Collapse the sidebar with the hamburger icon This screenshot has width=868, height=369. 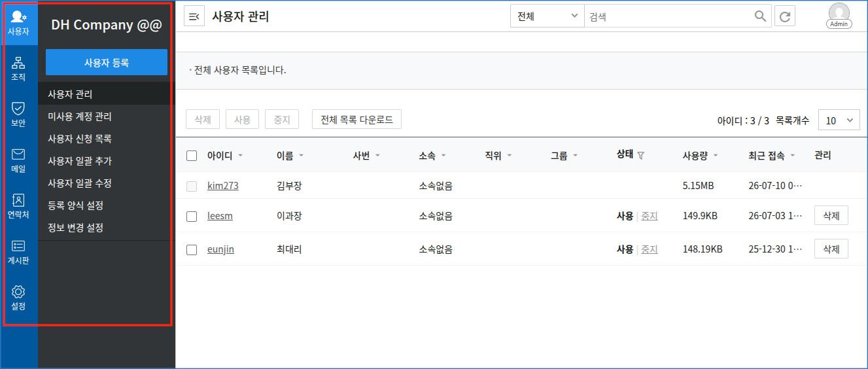point(194,16)
